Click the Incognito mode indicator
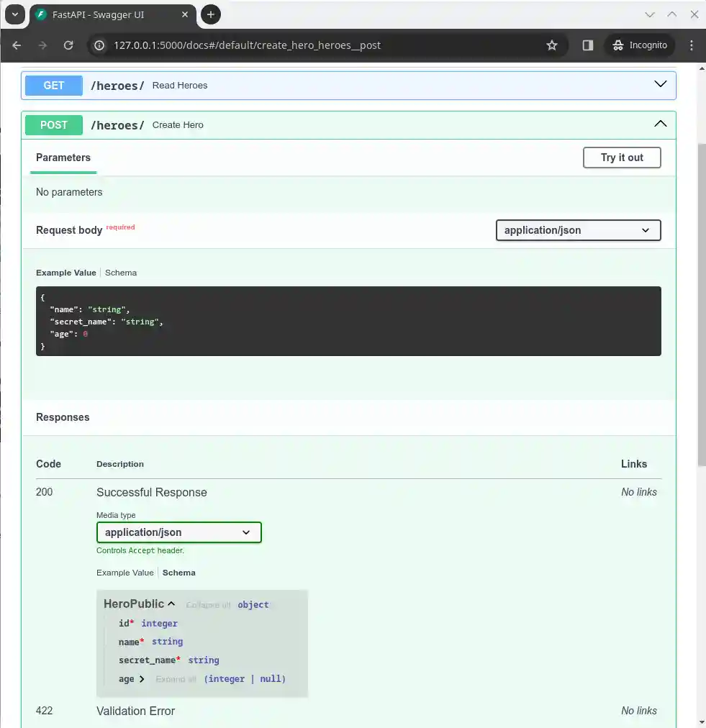Screen dimensions: 706x728 click(x=639, y=45)
